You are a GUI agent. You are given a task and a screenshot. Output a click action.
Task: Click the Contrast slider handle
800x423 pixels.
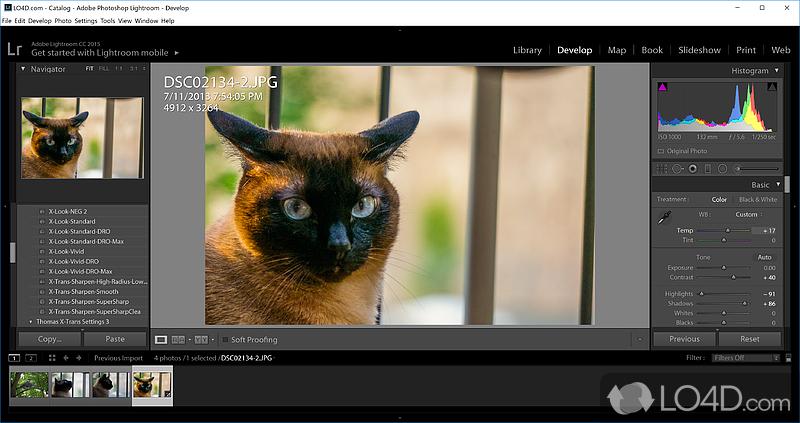click(733, 278)
